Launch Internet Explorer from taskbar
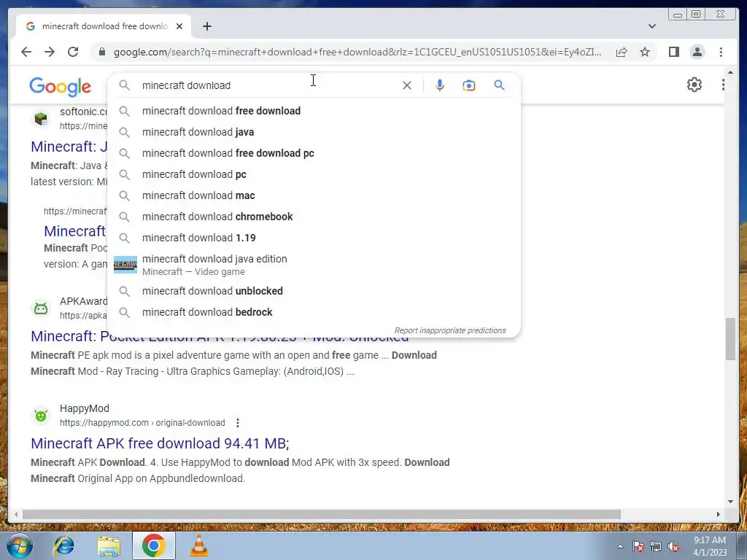Image resolution: width=747 pixels, height=560 pixels. [64, 545]
